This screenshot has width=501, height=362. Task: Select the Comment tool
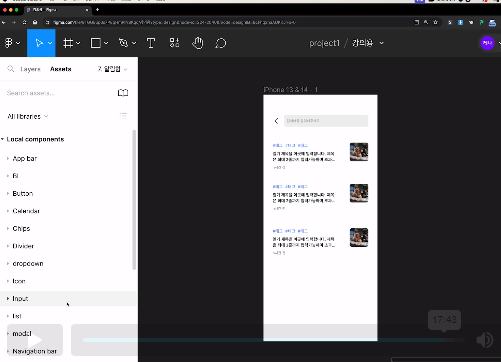(x=220, y=43)
